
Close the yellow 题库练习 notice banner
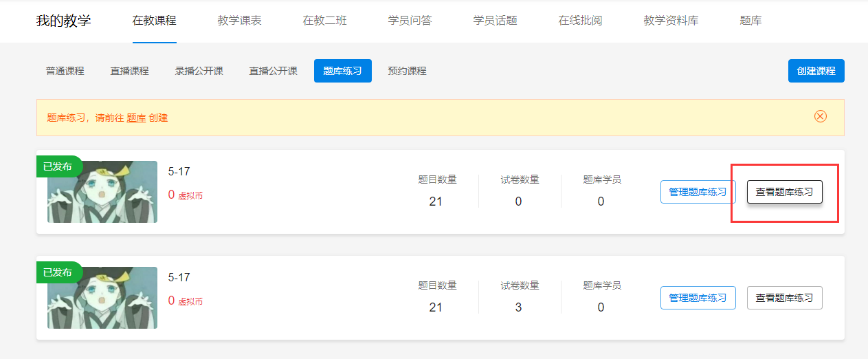pos(820,116)
